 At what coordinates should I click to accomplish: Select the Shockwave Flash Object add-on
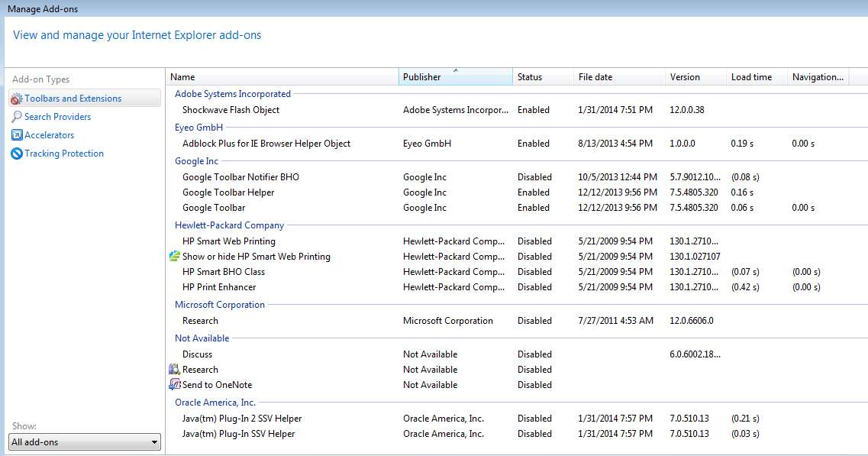point(231,110)
